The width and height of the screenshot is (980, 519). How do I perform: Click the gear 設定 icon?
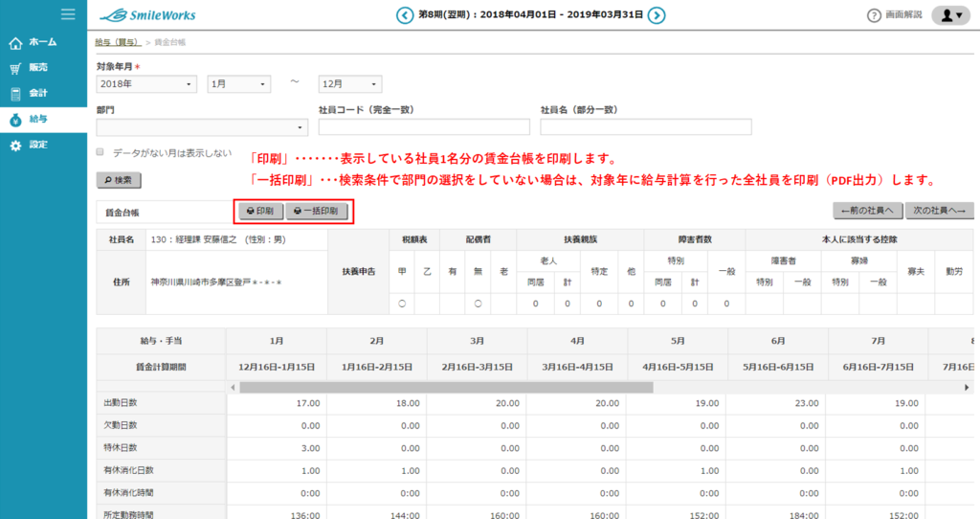[x=15, y=145]
